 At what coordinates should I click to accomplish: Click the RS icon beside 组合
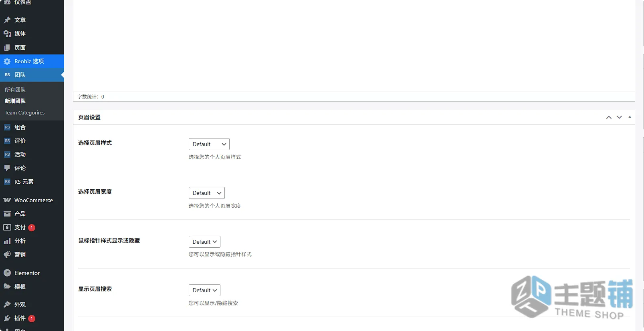[x=7, y=127]
